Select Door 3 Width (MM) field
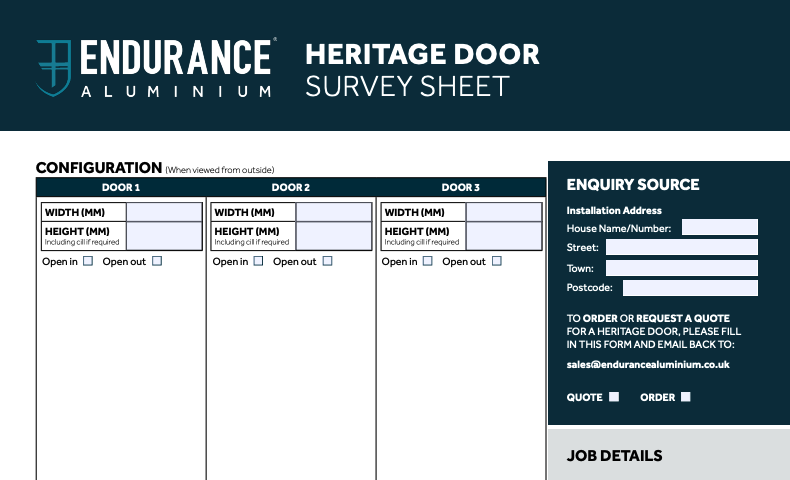Image resolution: width=790 pixels, height=480 pixels. (504, 212)
